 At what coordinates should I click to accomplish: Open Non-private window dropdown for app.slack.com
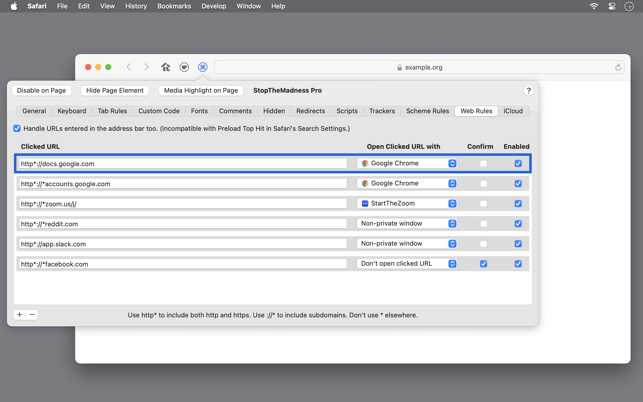407,244
